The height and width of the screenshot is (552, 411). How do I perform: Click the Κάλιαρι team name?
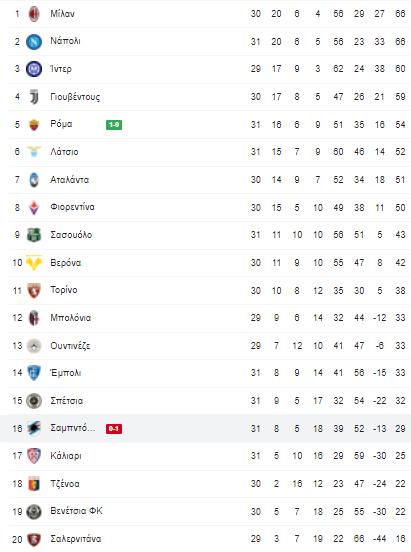coord(66,456)
